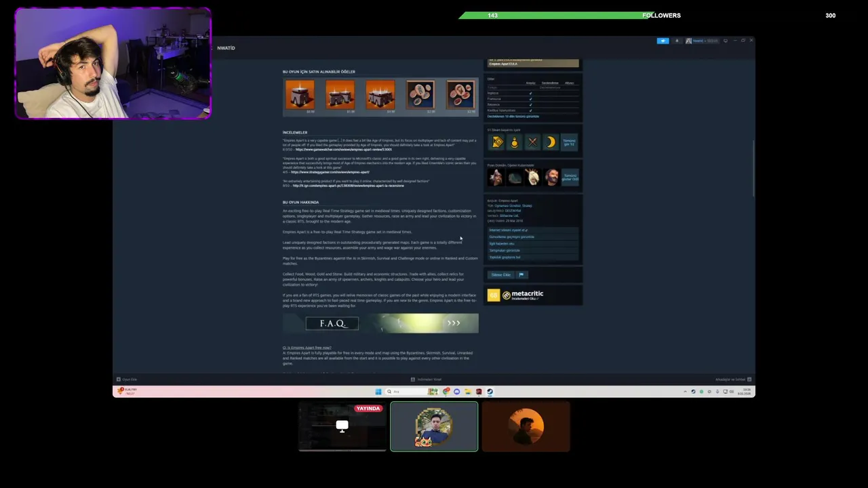868x488 pixels.
Task: Expand the system tray hidden icons chevron
Action: [685, 392]
